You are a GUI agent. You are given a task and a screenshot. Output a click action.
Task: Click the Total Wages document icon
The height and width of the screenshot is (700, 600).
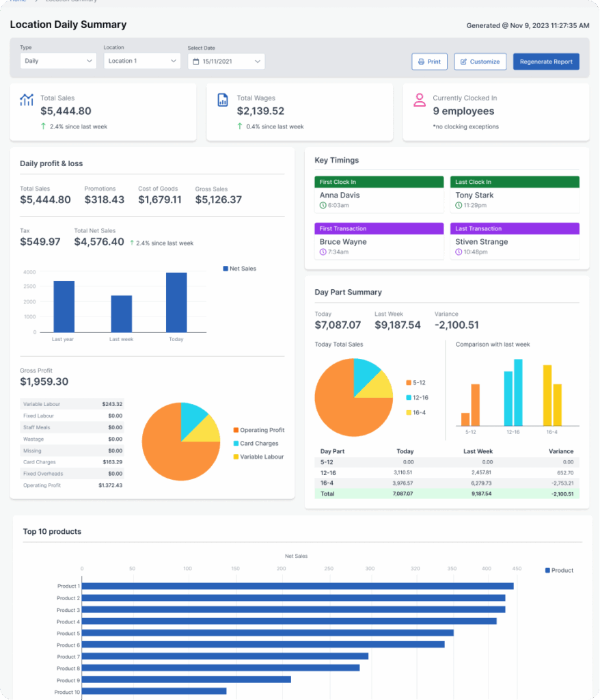click(223, 100)
